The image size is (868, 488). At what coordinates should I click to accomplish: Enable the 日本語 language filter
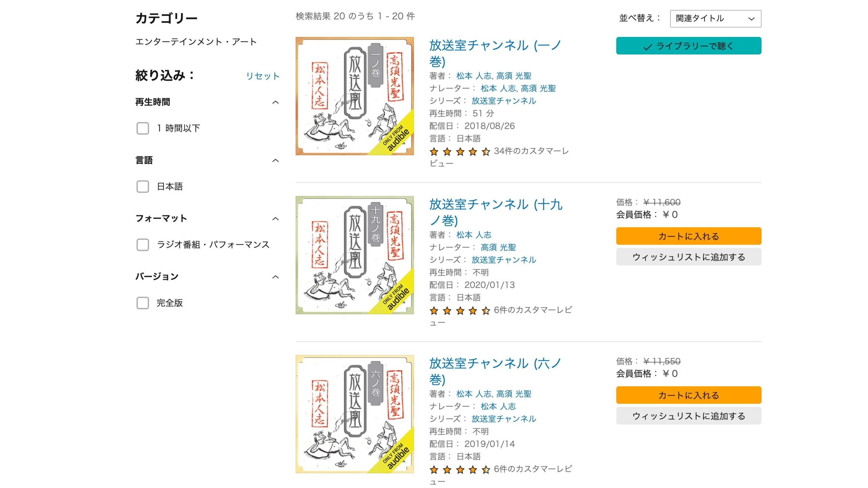pyautogui.click(x=143, y=186)
